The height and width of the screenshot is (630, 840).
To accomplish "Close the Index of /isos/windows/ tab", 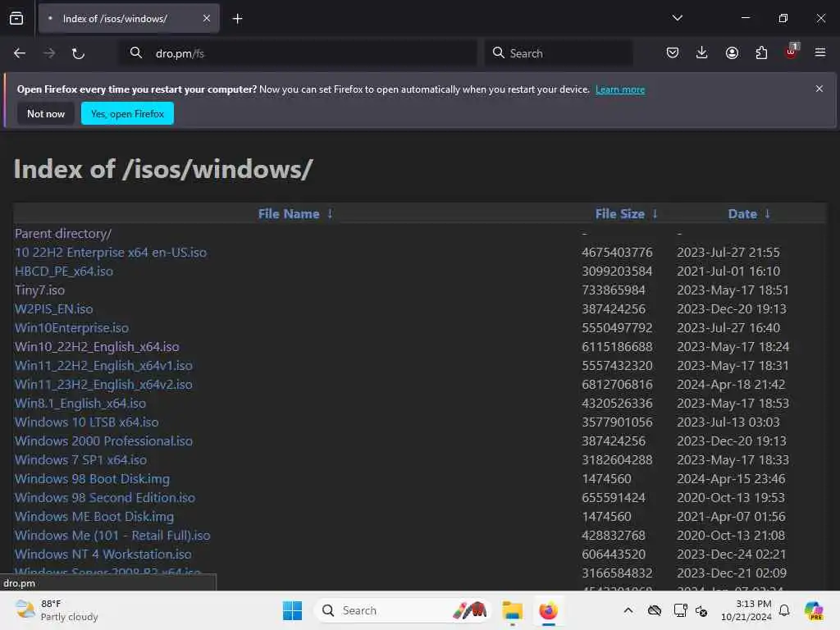I will [x=207, y=18].
